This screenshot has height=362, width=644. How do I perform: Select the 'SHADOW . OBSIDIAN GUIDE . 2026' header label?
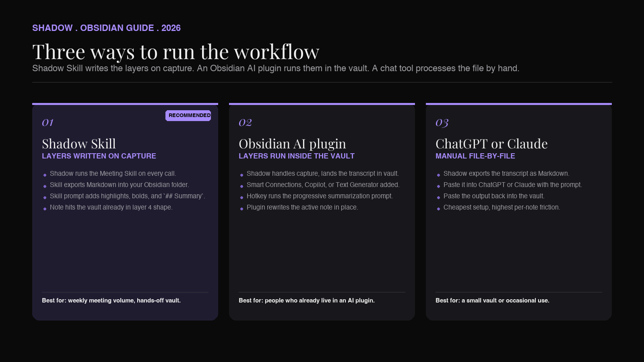[106, 28]
